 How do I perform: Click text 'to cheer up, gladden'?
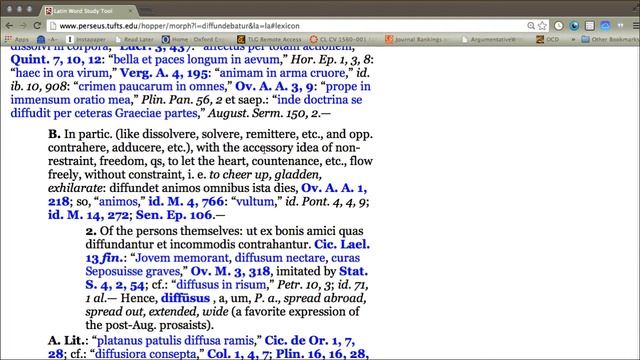(265, 175)
